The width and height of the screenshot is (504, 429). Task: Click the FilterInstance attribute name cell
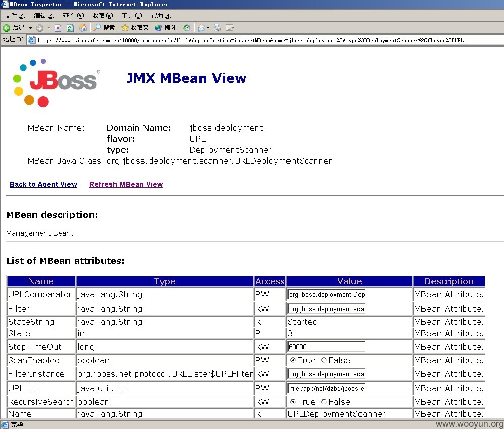click(x=41, y=374)
